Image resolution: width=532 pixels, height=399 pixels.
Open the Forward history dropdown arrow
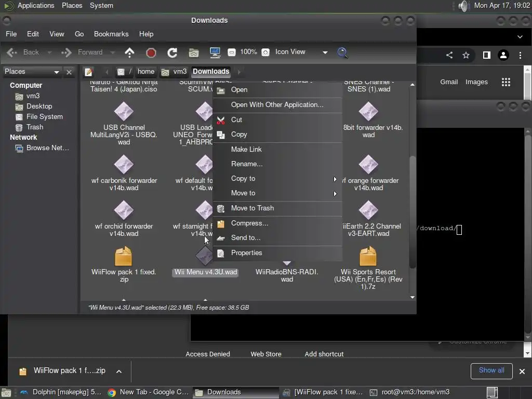[x=113, y=52]
